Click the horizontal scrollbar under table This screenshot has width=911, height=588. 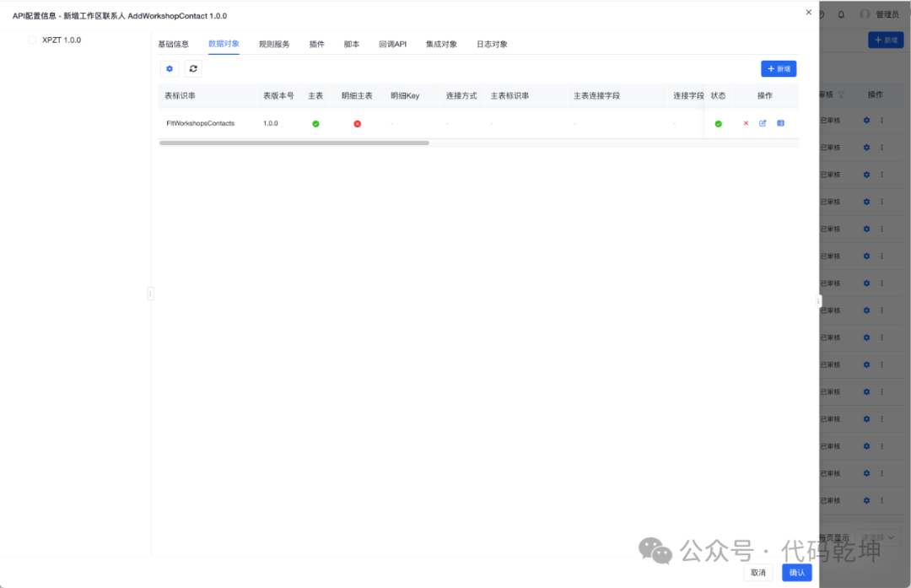pyautogui.click(x=294, y=143)
